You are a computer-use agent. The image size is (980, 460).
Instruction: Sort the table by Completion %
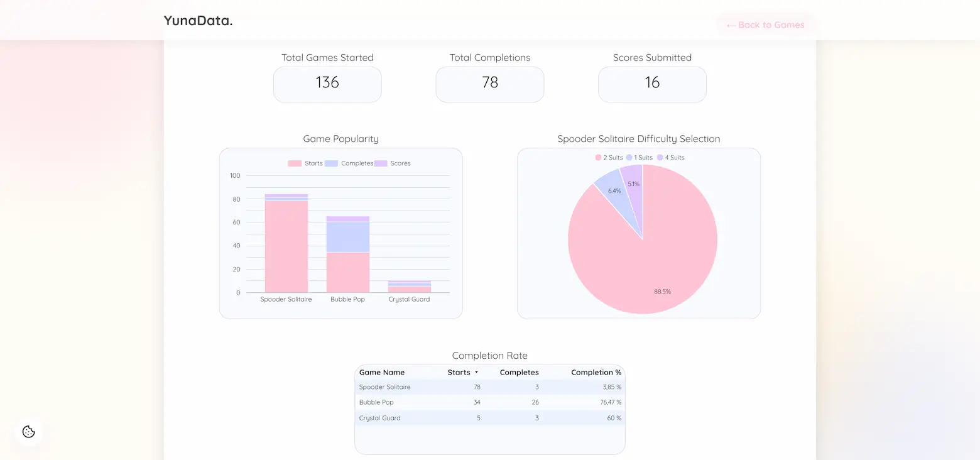click(x=595, y=372)
